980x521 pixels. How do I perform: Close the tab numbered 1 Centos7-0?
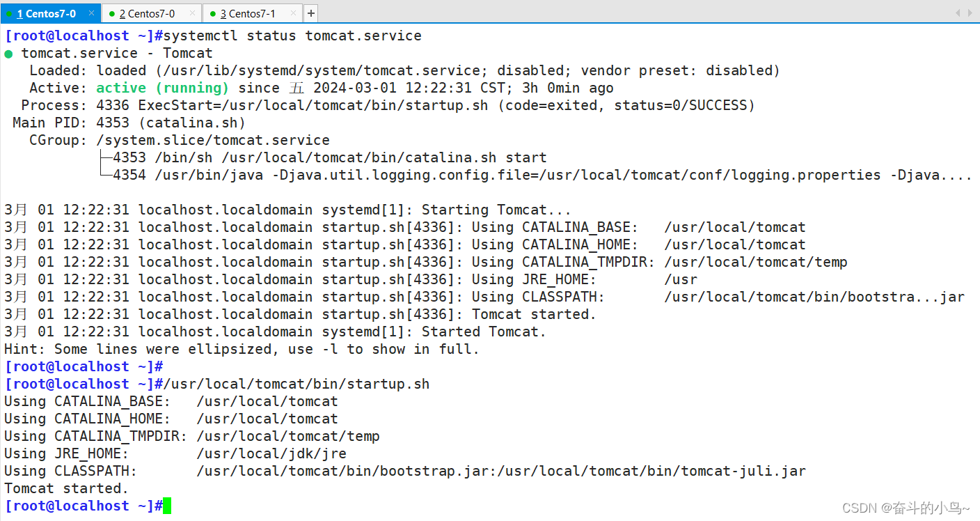point(92,13)
